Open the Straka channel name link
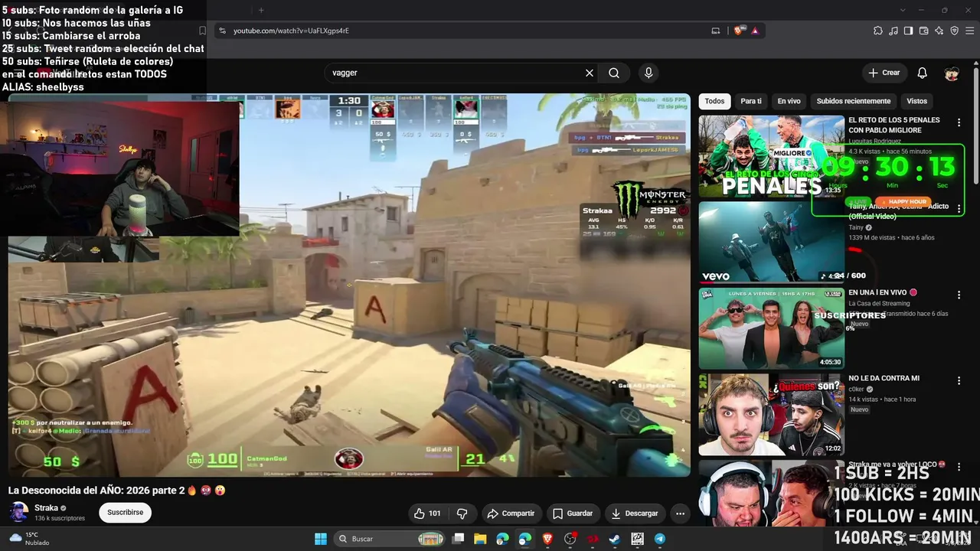 coord(46,508)
